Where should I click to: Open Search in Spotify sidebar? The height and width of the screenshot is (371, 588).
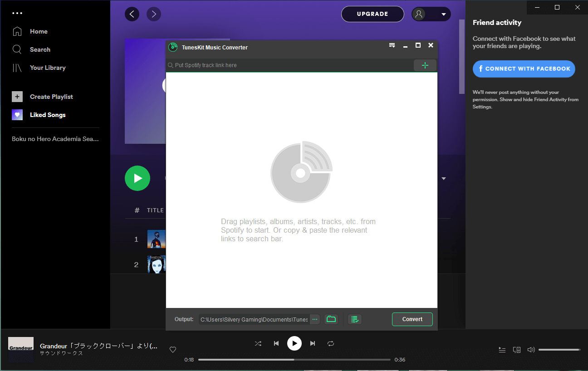pyautogui.click(x=31, y=49)
